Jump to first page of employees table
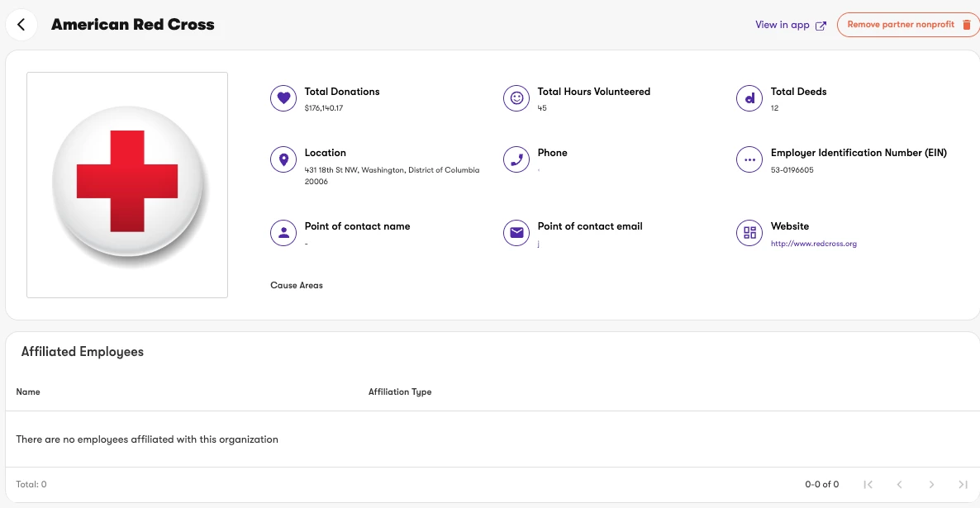 point(868,484)
